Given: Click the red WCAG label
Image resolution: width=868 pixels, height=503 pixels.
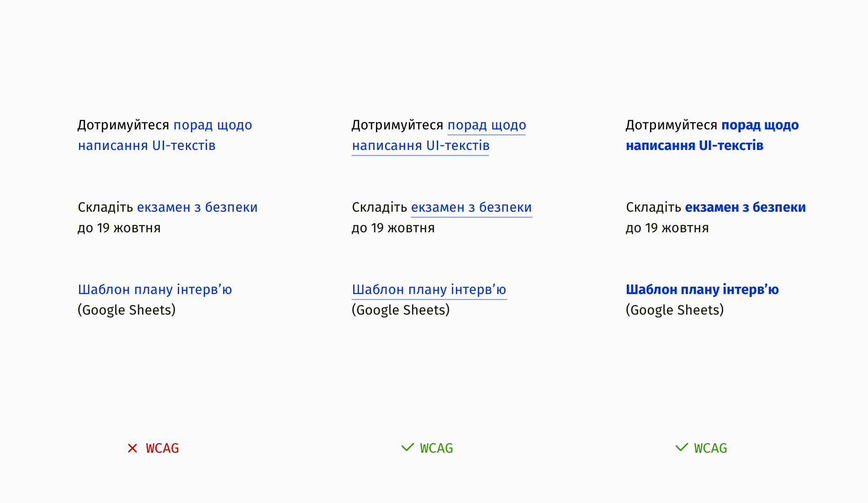Looking at the screenshot, I should click(x=163, y=448).
